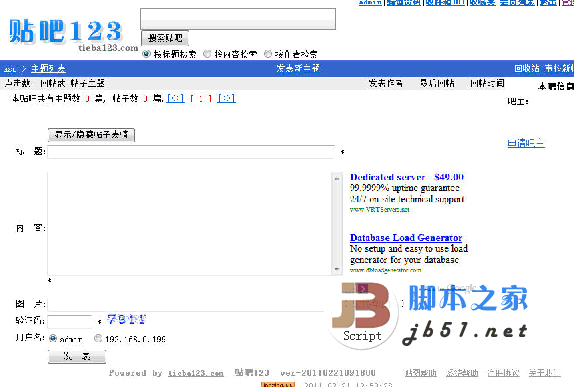Image resolution: width=574 pixels, height=387 pixels.
Task: Select the admin username radio button
Action: 53,338
